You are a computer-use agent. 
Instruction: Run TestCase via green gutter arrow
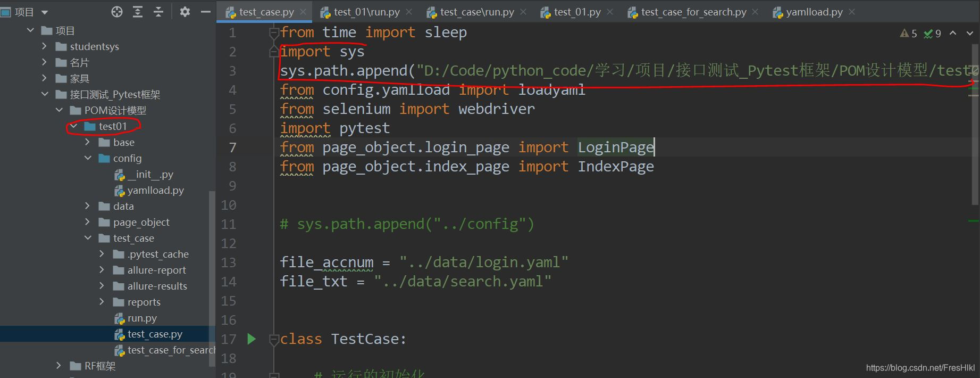tap(252, 339)
